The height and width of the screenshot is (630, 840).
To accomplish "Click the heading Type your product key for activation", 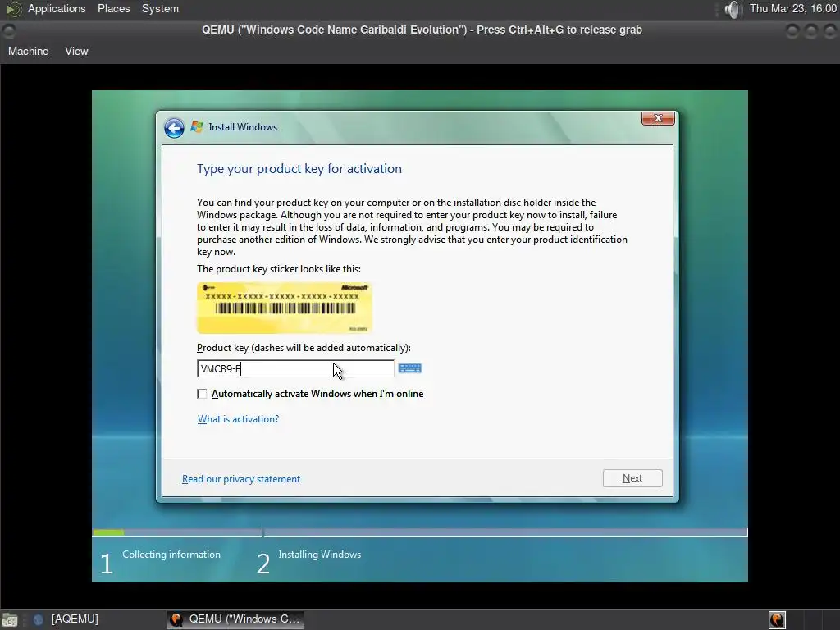I will [x=299, y=169].
